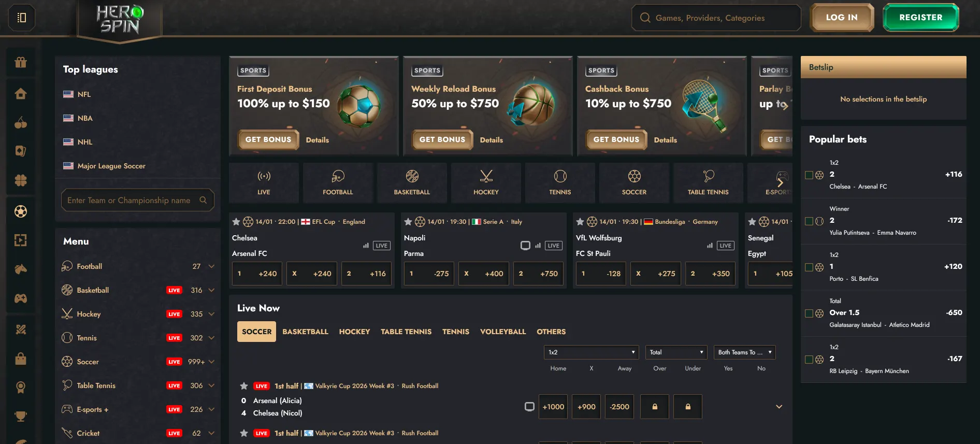
Task: Switch to the Table Tennis live tab
Action: click(406, 332)
